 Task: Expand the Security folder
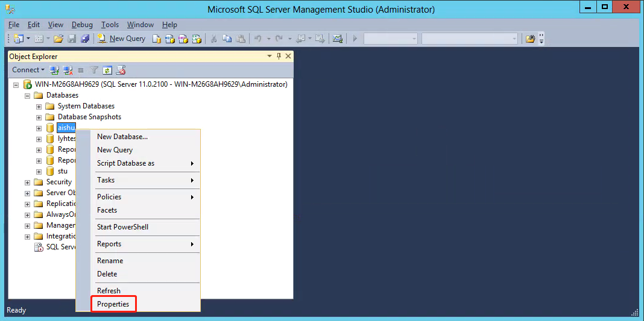point(28,182)
